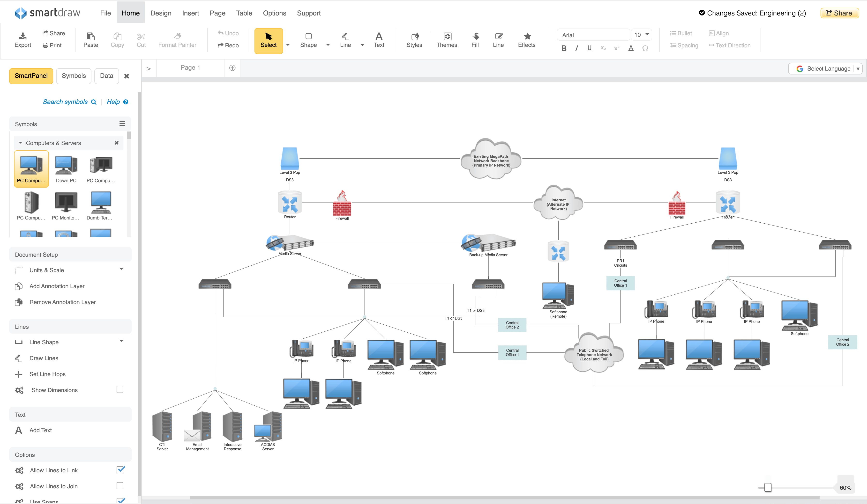
Task: Select the Themes tool
Action: 447,40
